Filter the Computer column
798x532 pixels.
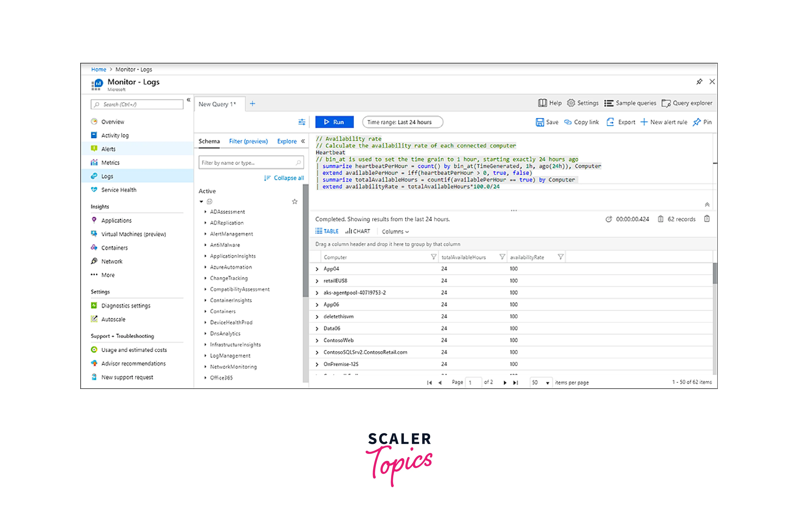coord(433,257)
